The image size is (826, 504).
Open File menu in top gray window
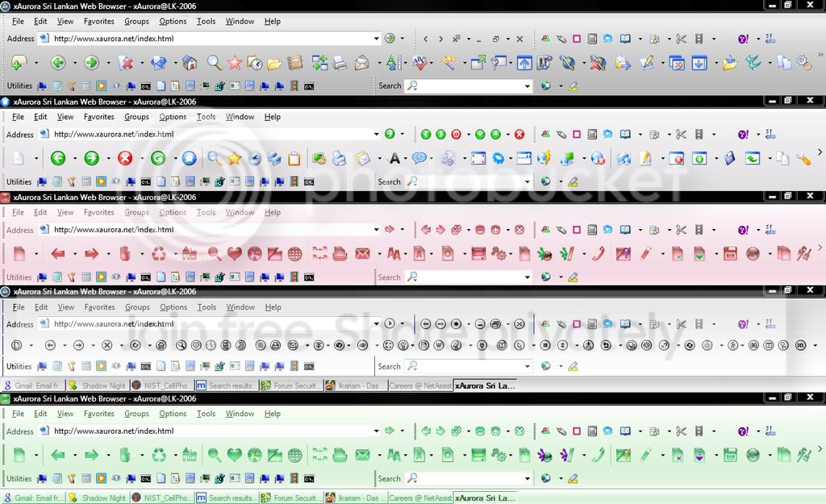click(x=18, y=21)
